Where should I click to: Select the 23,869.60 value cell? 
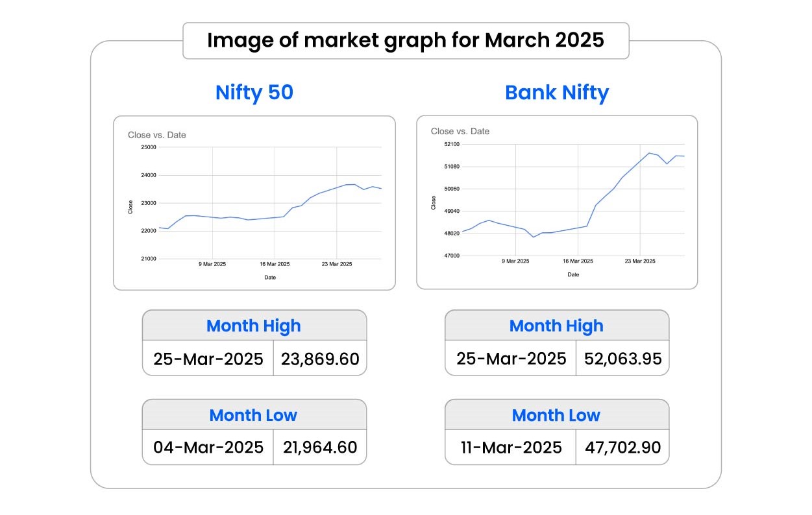(x=320, y=359)
